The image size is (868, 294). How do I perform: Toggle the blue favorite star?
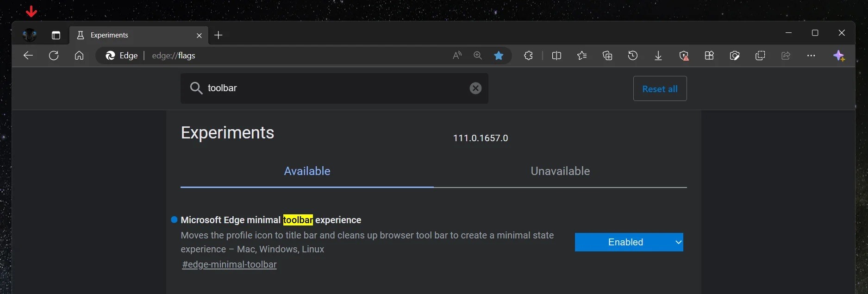click(x=499, y=56)
